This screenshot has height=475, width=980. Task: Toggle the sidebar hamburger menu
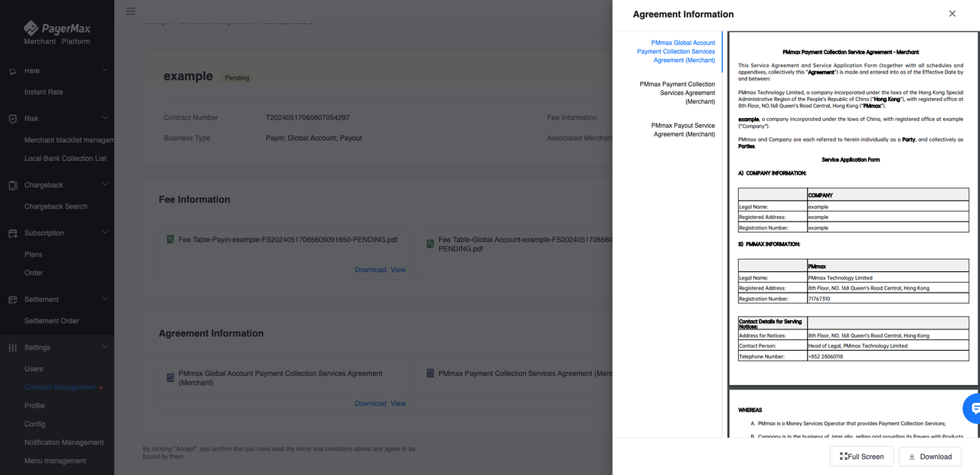(131, 11)
